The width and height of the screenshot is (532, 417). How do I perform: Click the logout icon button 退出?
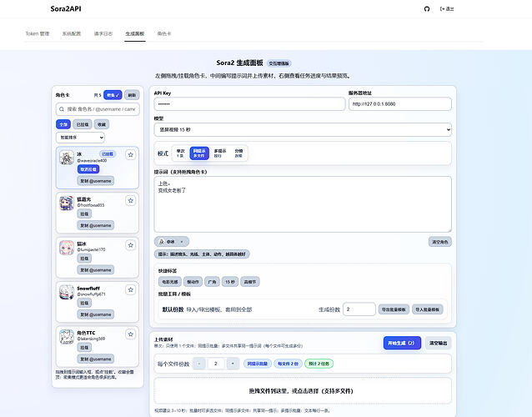(x=447, y=9)
